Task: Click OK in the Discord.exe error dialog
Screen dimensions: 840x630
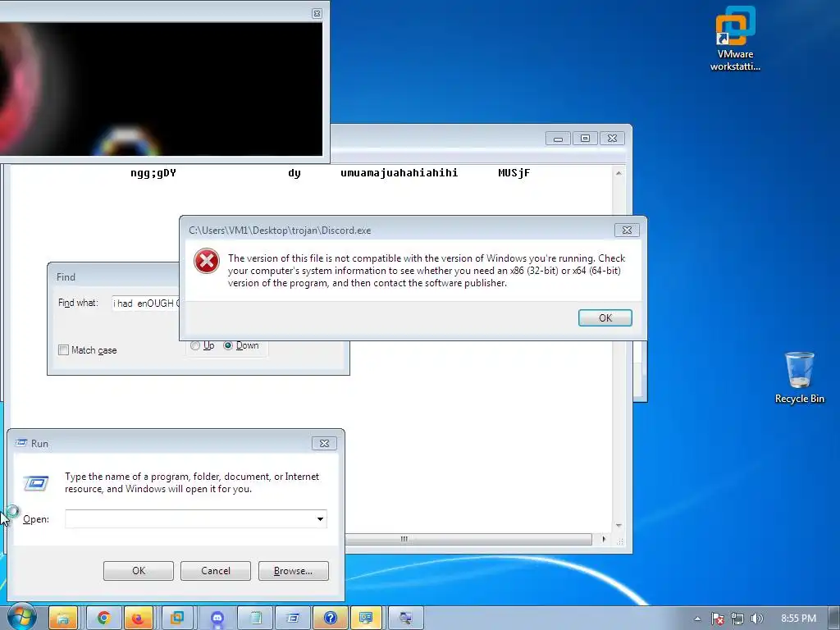Action: (605, 317)
